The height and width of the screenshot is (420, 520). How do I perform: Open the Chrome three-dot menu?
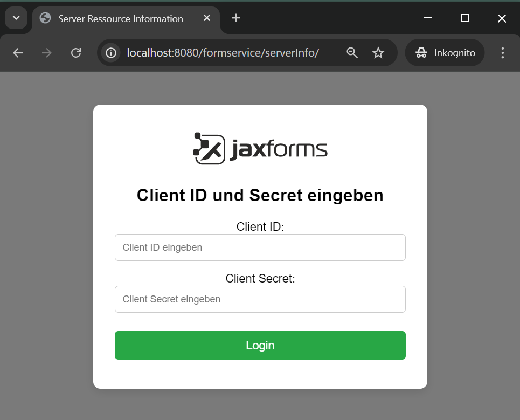[x=503, y=53]
